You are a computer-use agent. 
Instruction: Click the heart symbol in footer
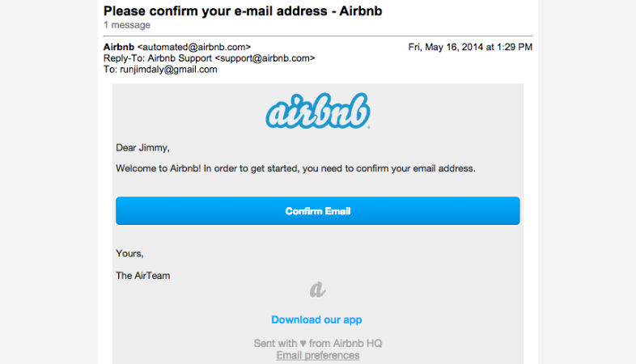coord(303,344)
